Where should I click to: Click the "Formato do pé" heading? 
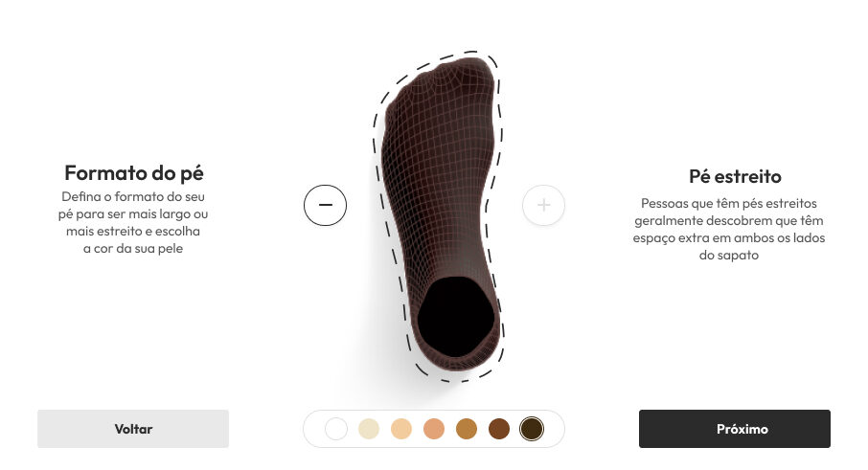click(134, 173)
